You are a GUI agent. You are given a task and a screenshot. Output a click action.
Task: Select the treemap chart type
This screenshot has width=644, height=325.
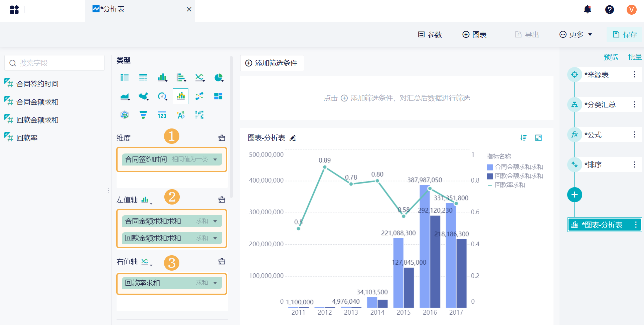coord(218,96)
